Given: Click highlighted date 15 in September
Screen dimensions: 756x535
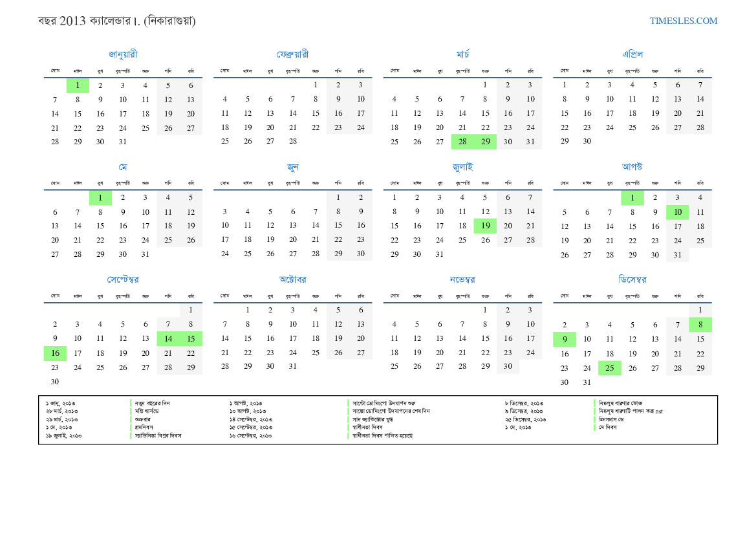Looking at the screenshot, I should pos(191,338).
